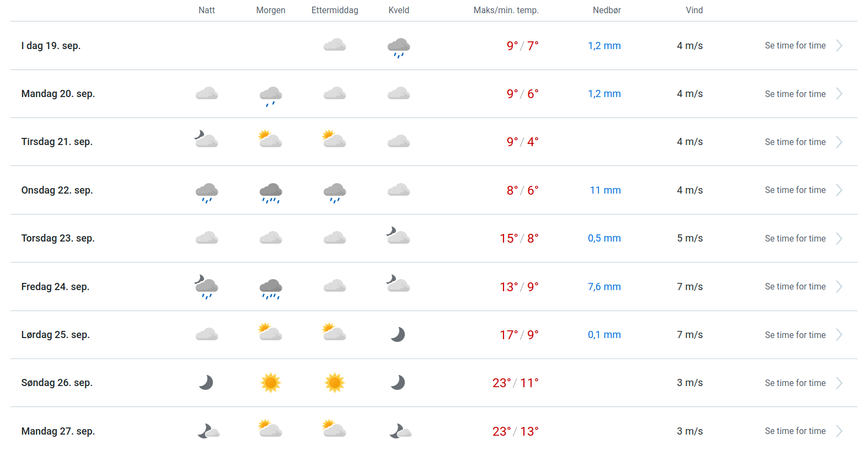Expand Onsdag 22. sep. chevron arrow
The height and width of the screenshot is (455, 868).
pyautogui.click(x=839, y=190)
